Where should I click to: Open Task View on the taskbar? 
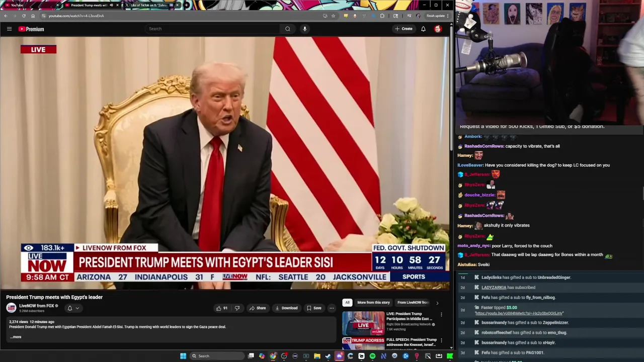pyautogui.click(x=251, y=356)
